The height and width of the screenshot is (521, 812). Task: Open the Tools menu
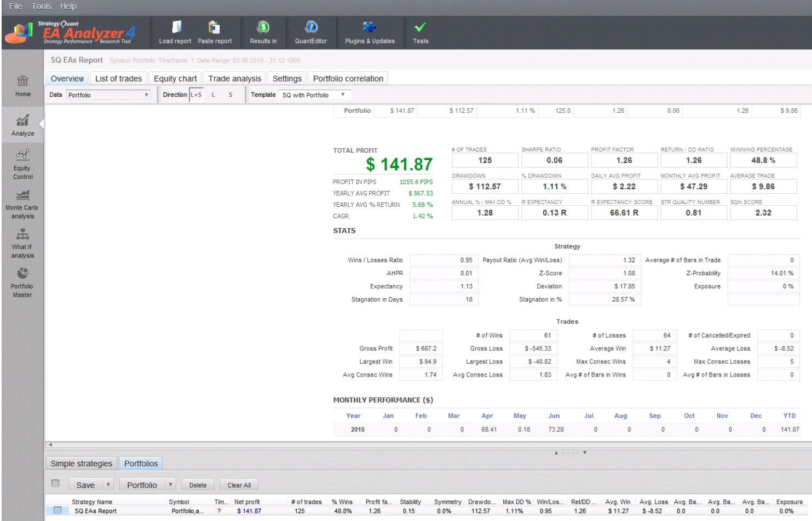click(x=41, y=6)
